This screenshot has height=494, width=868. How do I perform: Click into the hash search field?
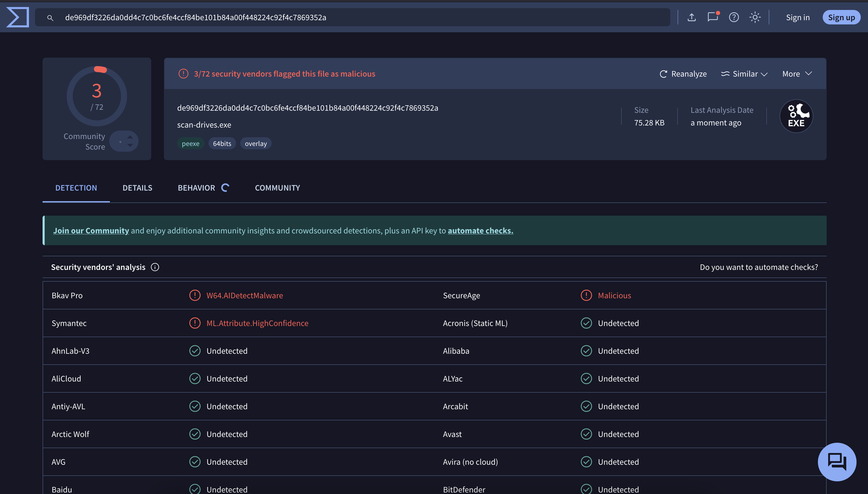[352, 17]
